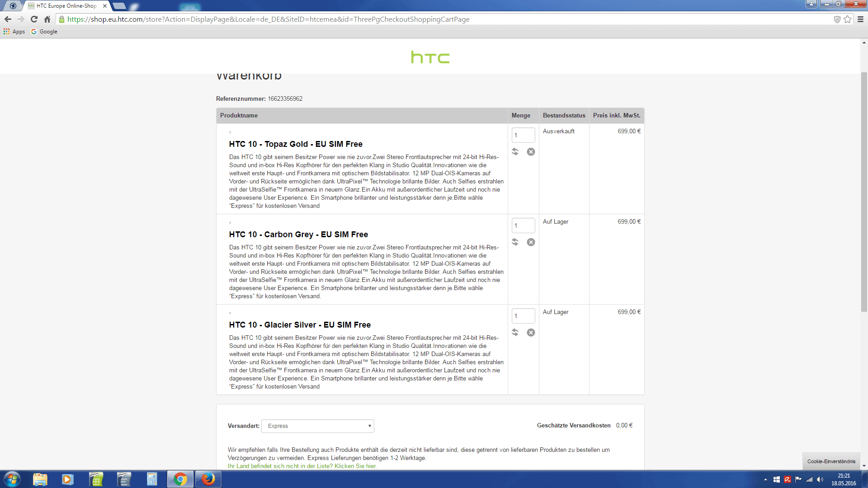
Task: Click quantity field for Glacier Silver item
Action: point(523,316)
